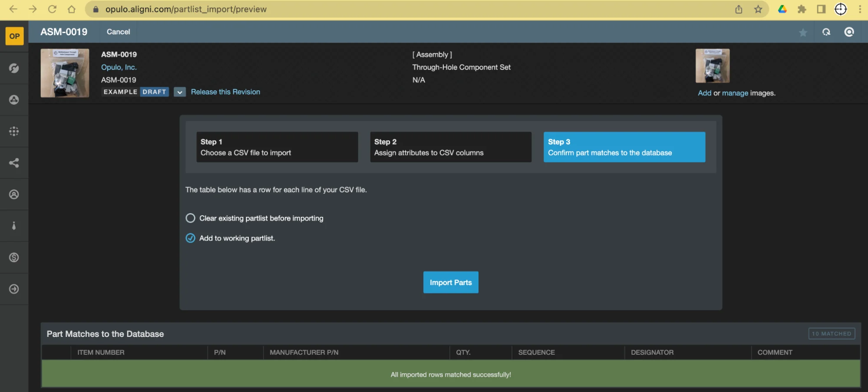Expand the dropdown arrow next to DRAFT
Screen dimensions: 868x392
[x=179, y=92]
